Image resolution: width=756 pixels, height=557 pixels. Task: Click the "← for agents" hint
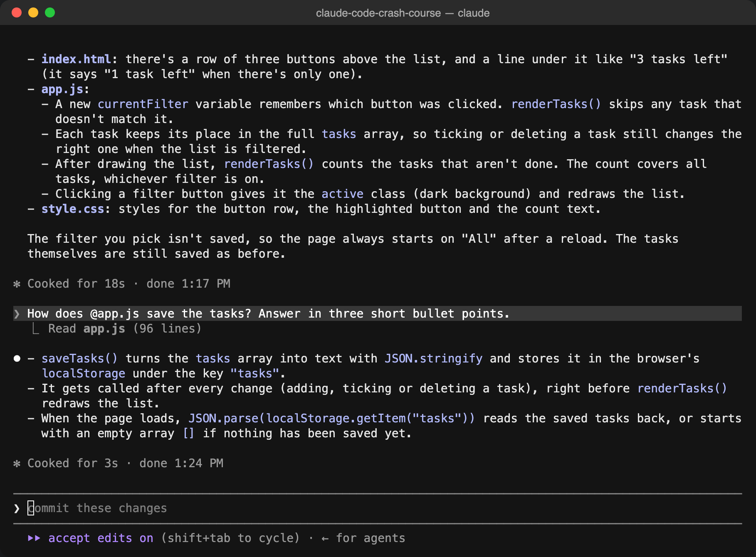point(363,538)
